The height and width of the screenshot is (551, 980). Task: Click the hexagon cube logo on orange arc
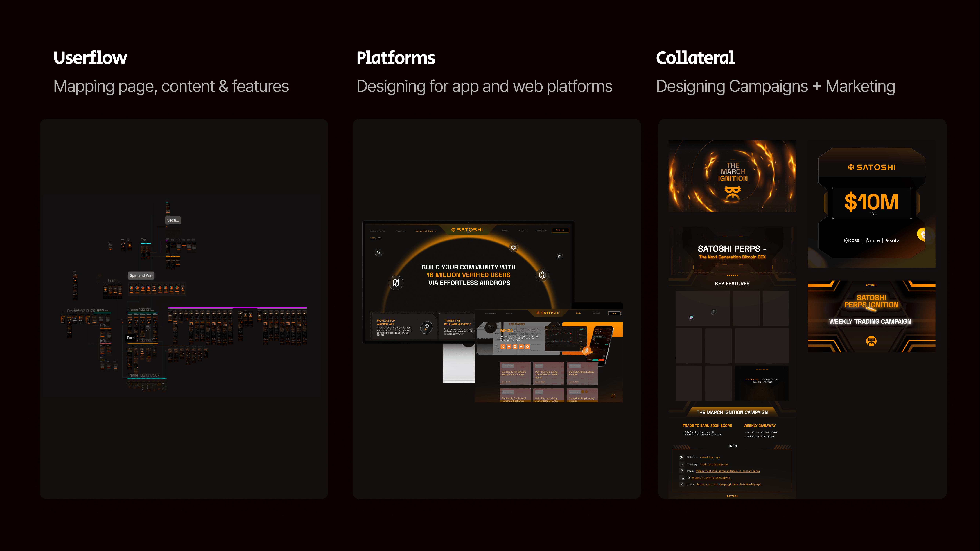pos(543,275)
